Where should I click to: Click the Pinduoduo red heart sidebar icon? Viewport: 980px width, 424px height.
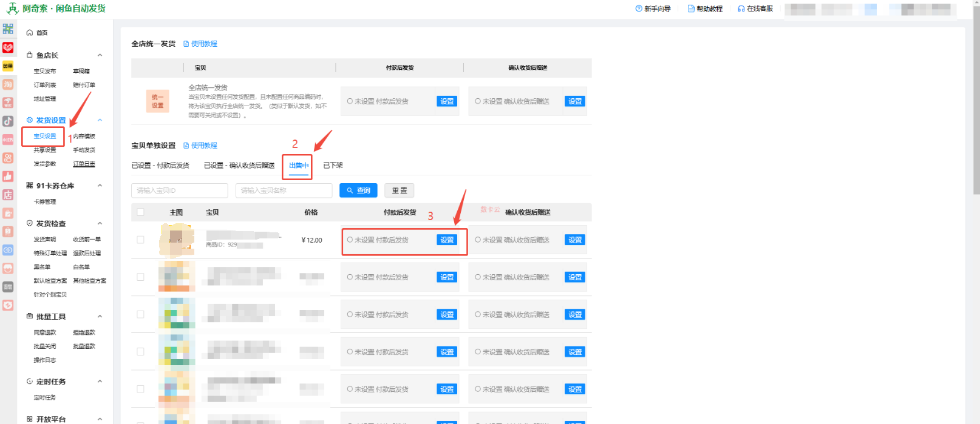click(x=8, y=47)
